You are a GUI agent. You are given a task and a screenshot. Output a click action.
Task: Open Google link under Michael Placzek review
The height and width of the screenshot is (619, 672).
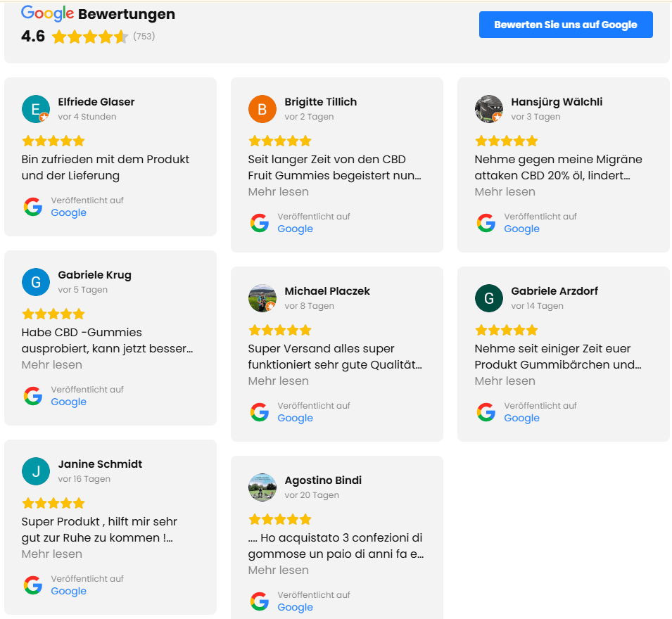(x=296, y=419)
